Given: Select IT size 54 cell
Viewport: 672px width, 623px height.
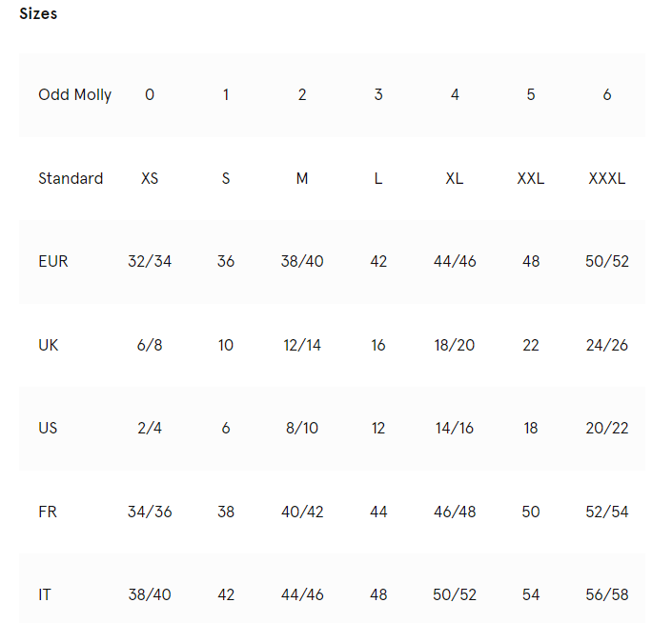Looking at the screenshot, I should pyautogui.click(x=531, y=594).
